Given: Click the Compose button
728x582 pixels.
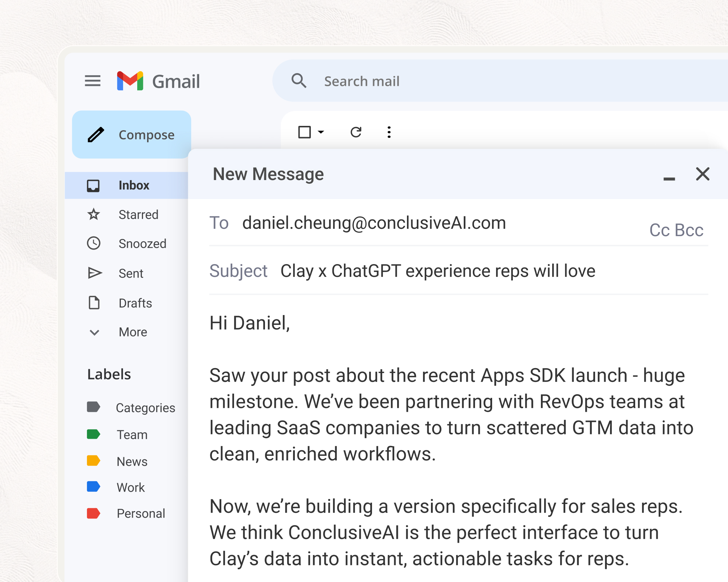Looking at the screenshot, I should coord(132,135).
